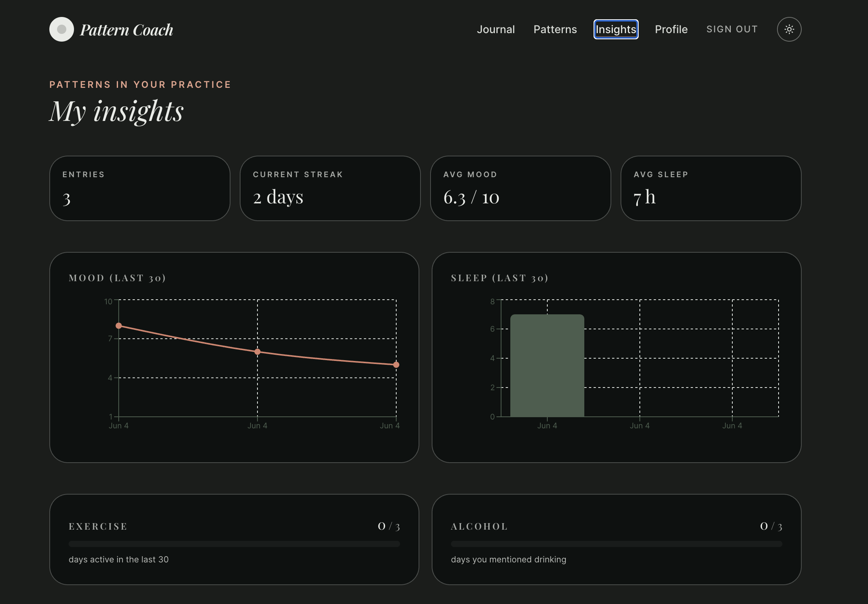Click the 'Avg Mood' card label
868x604 pixels.
pos(470,174)
